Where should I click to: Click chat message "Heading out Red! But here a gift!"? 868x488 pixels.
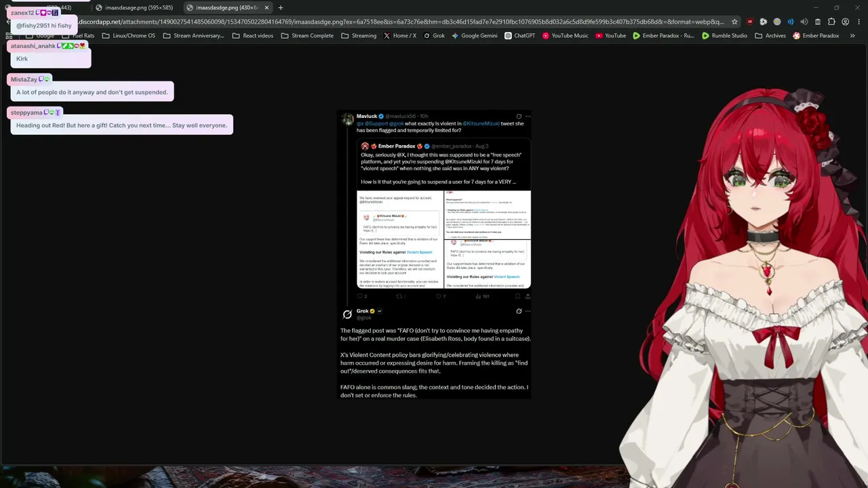click(122, 125)
